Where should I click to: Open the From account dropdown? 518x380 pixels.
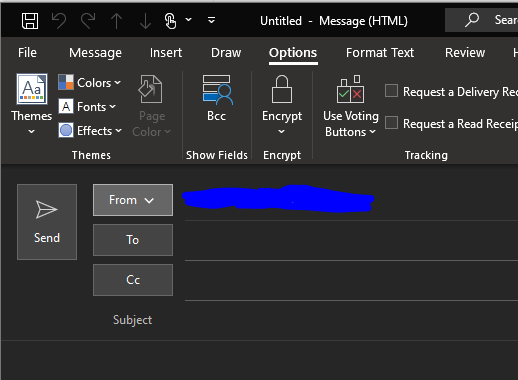pos(133,200)
